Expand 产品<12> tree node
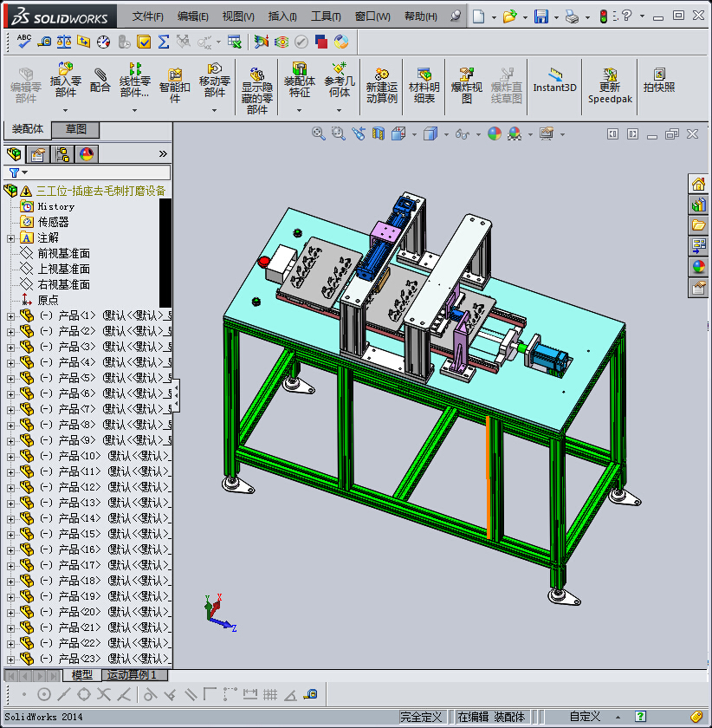The image size is (712, 728). click(x=10, y=488)
